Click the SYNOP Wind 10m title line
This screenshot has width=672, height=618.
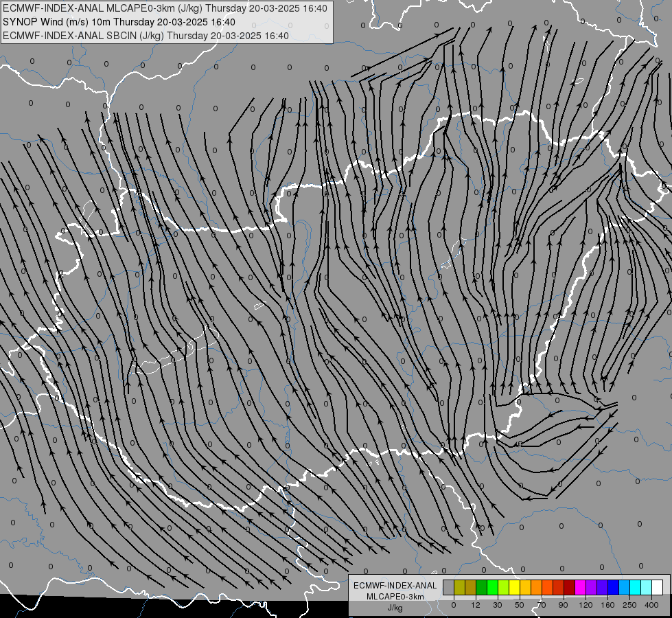click(119, 22)
